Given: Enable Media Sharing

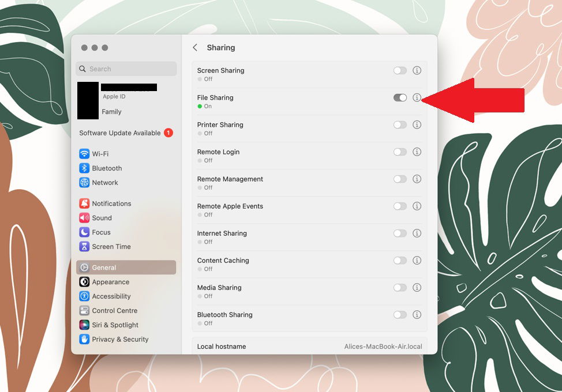Looking at the screenshot, I should (400, 287).
